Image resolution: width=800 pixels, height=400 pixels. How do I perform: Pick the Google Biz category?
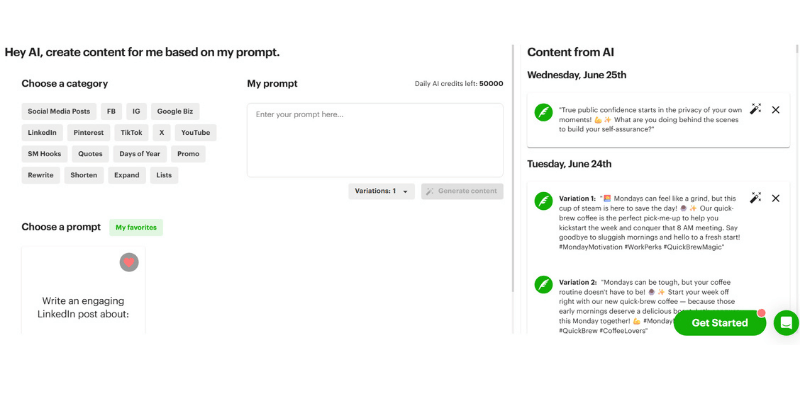coord(175,111)
